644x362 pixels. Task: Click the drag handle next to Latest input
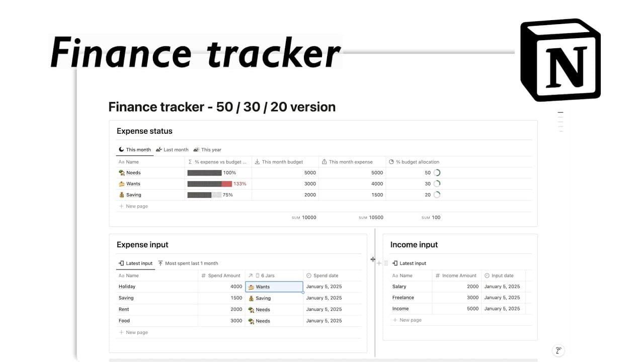point(386,263)
